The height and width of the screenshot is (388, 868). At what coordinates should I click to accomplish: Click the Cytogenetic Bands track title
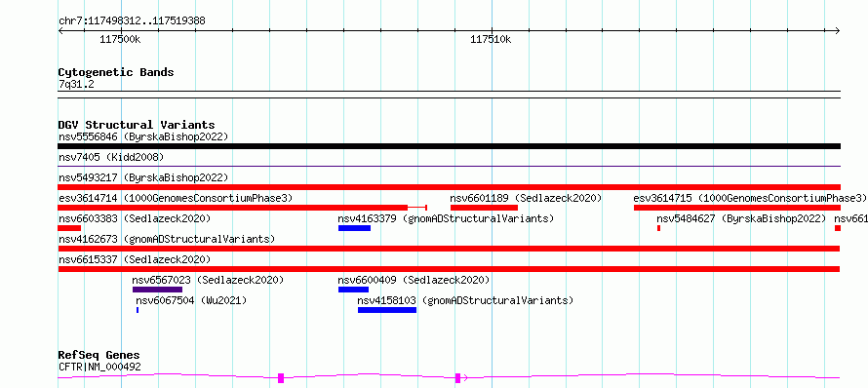[116, 72]
